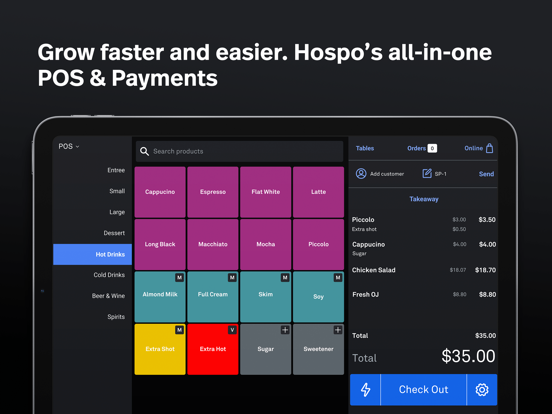Select the Piccolo order line
Screen dimensions: 552x414
(x=424, y=224)
